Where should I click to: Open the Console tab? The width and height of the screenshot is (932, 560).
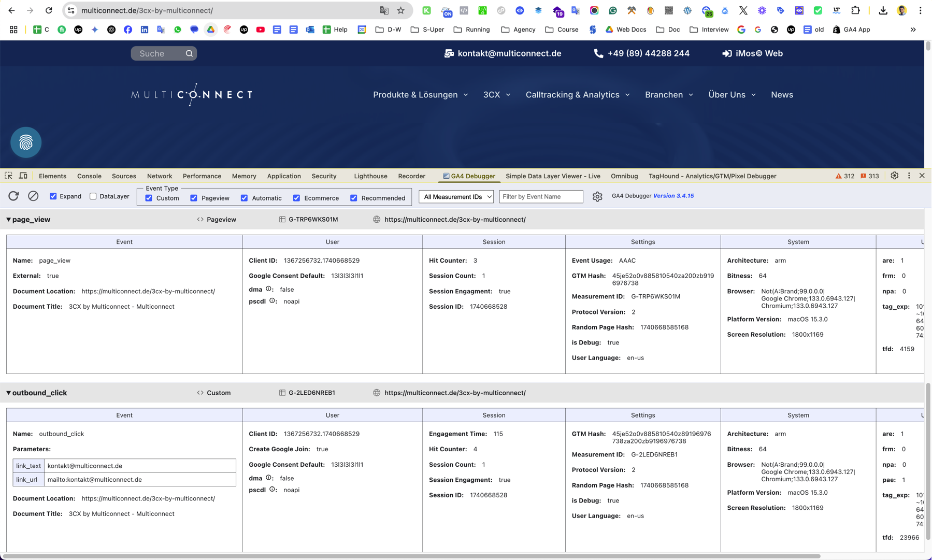(89, 176)
